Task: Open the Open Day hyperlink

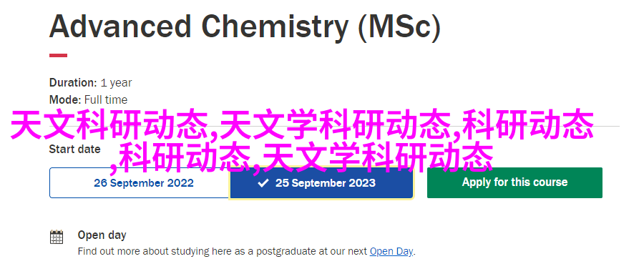Action: pos(391,251)
